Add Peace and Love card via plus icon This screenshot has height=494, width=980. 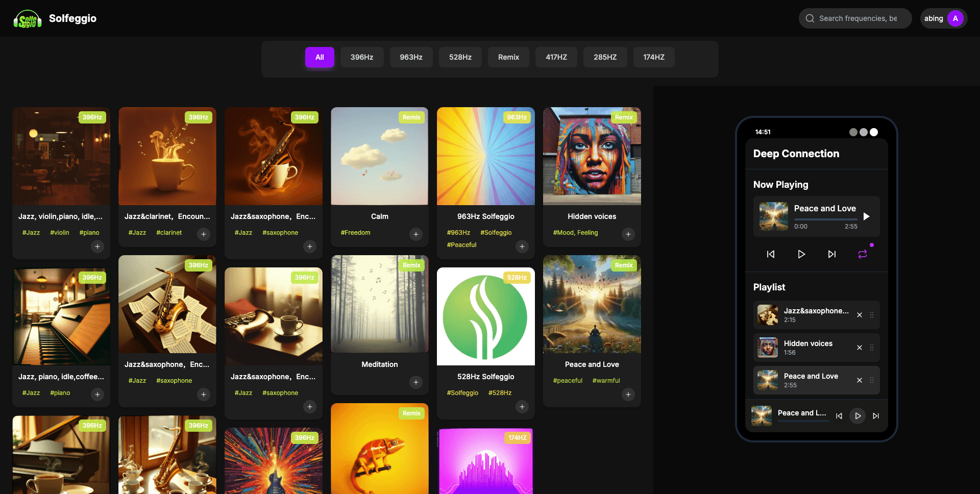click(628, 394)
